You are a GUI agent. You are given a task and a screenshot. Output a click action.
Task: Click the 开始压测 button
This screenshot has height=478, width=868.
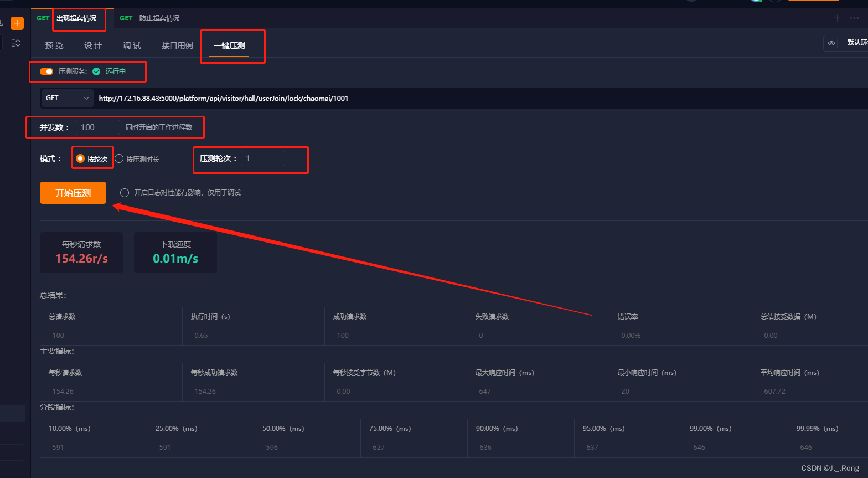tap(73, 193)
